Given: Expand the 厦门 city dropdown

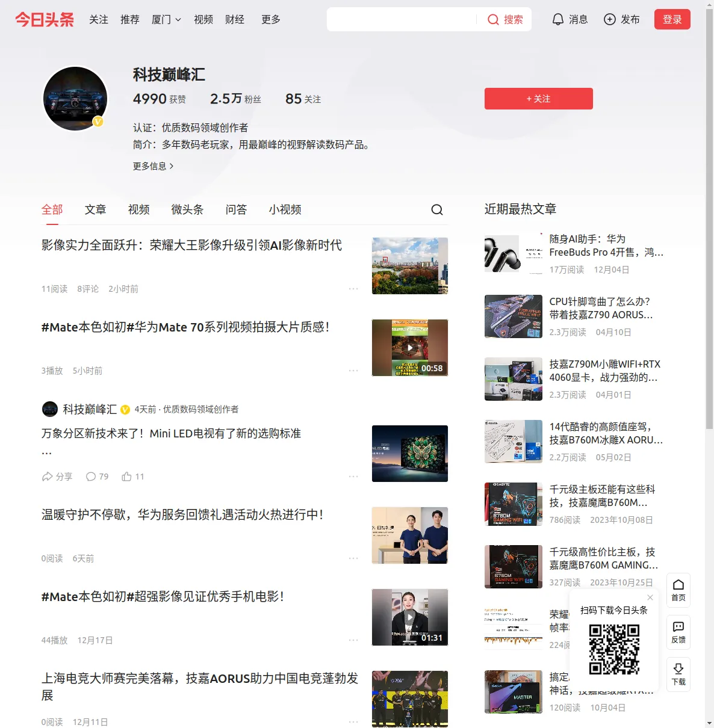Looking at the screenshot, I should tap(166, 19).
